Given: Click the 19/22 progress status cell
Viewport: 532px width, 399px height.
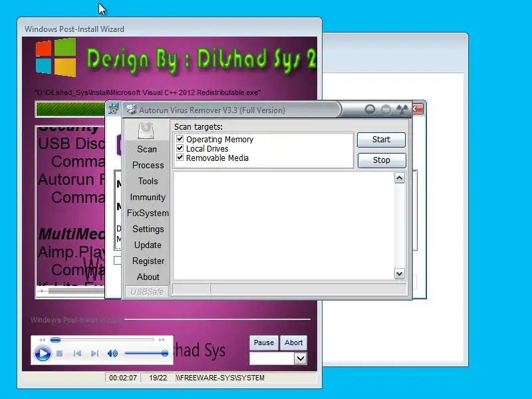Looking at the screenshot, I should point(158,378).
